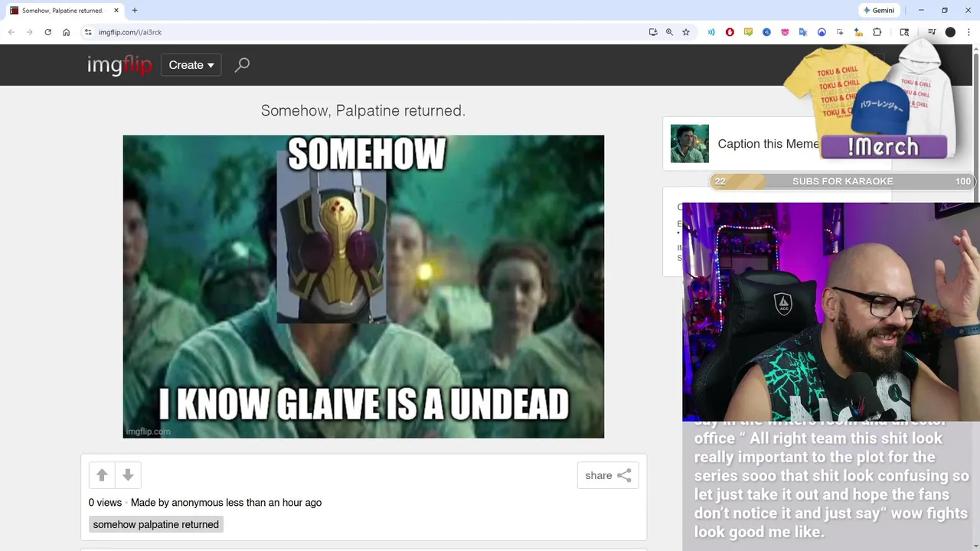Click the imgflip logo

point(119,65)
